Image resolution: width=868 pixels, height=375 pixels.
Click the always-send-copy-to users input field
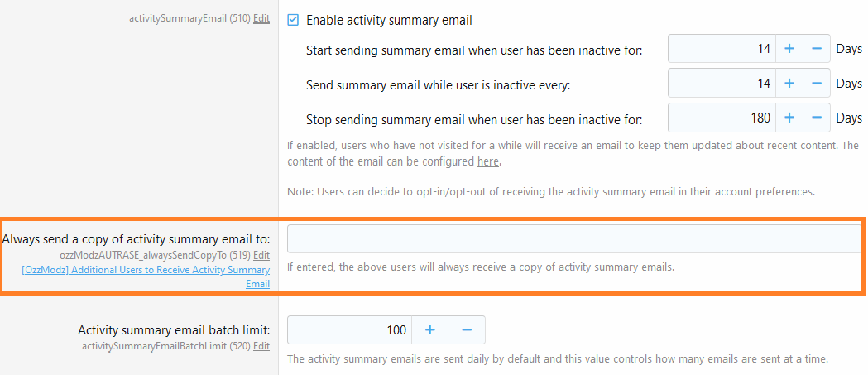(x=574, y=239)
